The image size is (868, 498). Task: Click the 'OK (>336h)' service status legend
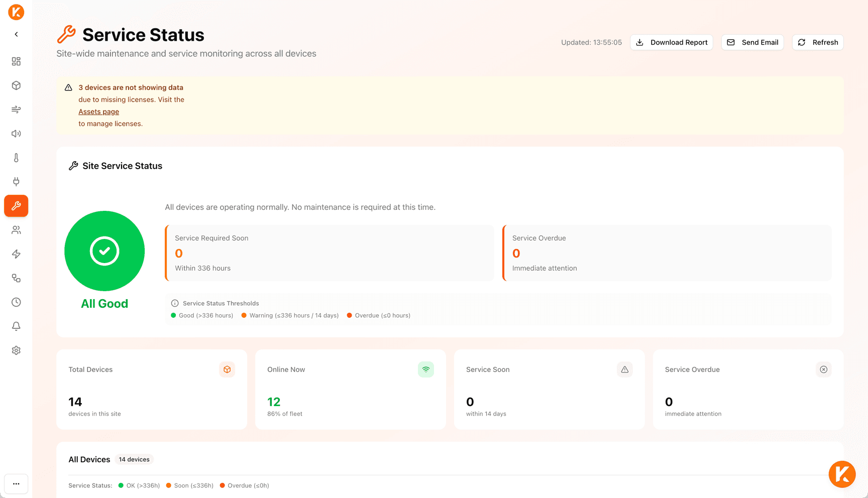[139, 485]
